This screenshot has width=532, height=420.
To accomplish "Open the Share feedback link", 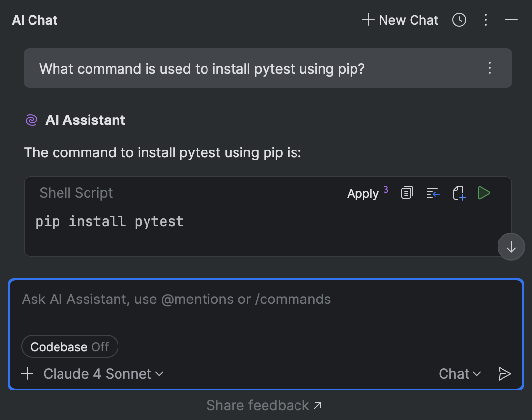I will (x=264, y=405).
